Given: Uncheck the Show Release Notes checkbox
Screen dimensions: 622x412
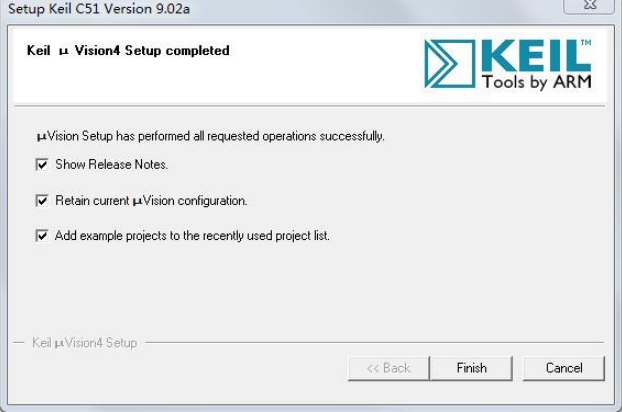Looking at the screenshot, I should pos(42,164).
